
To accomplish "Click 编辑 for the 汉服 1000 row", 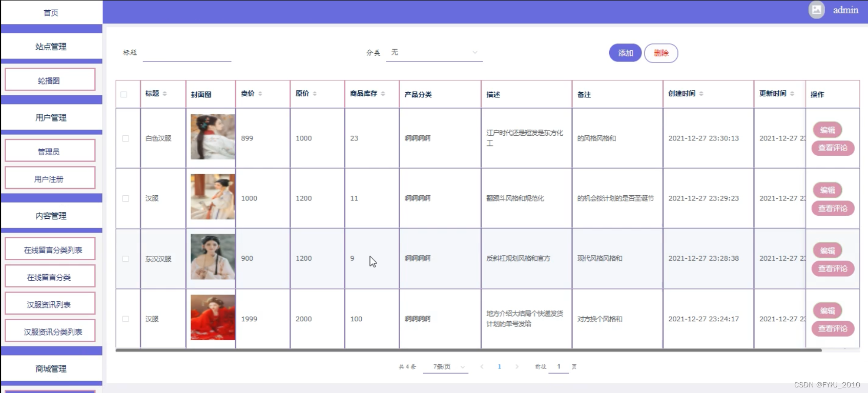I will click(828, 190).
